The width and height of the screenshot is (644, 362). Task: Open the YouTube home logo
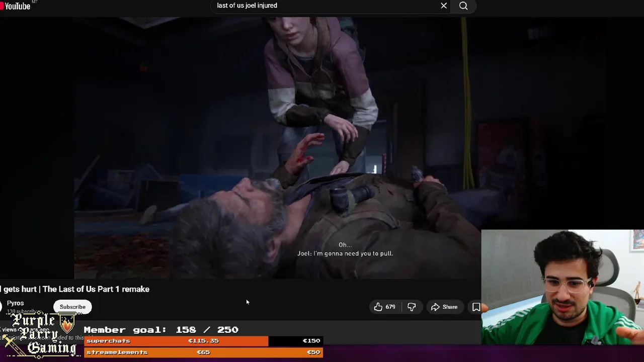coord(16,6)
